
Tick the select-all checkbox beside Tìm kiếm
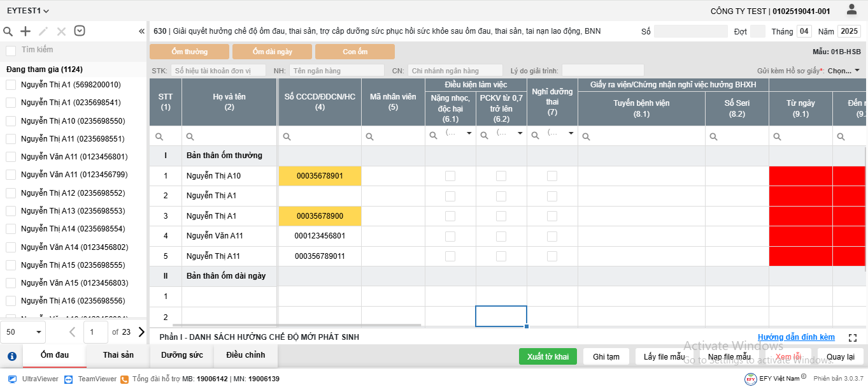(11, 50)
